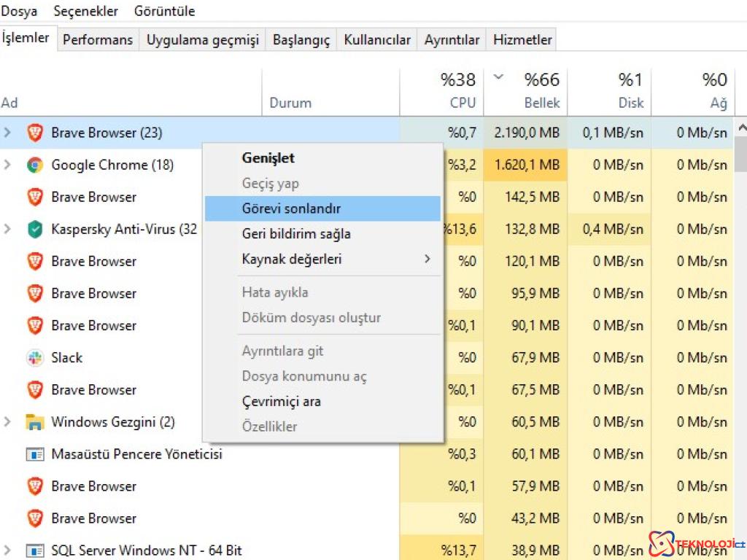Click the Google Chrome icon

[35, 165]
